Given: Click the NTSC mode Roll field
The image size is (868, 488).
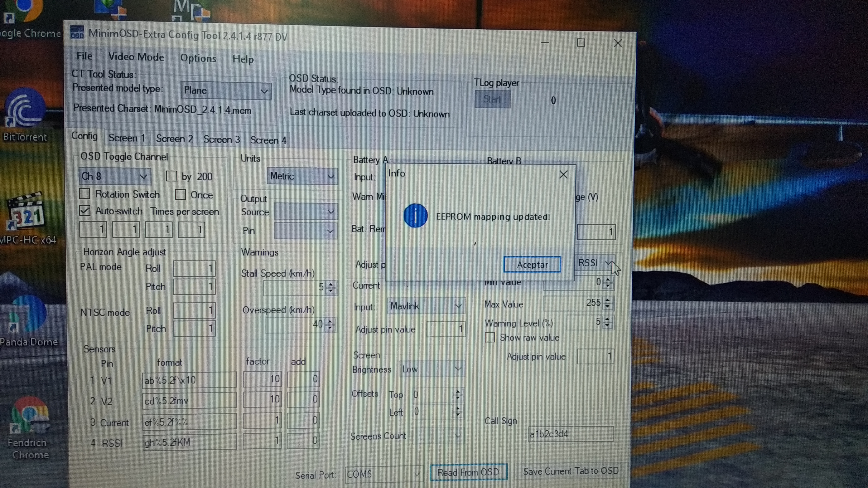Looking at the screenshot, I should click(194, 310).
